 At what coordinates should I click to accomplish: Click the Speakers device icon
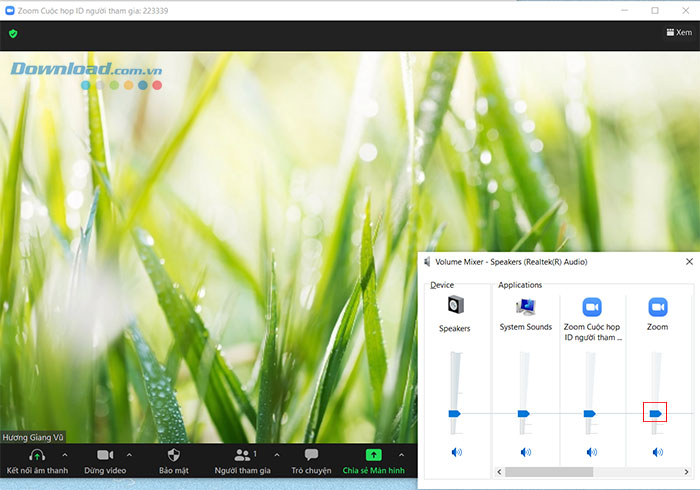tap(455, 306)
